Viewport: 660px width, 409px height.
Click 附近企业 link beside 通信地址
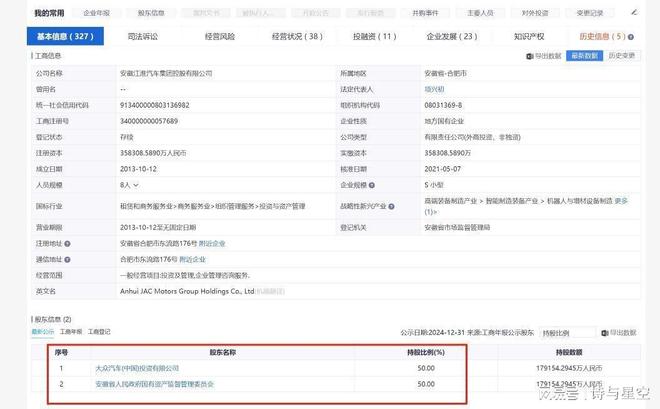point(192,260)
